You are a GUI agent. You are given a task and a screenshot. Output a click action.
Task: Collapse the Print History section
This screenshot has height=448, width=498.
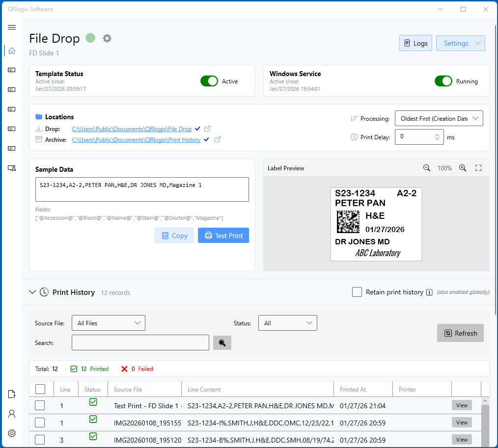pyautogui.click(x=32, y=292)
